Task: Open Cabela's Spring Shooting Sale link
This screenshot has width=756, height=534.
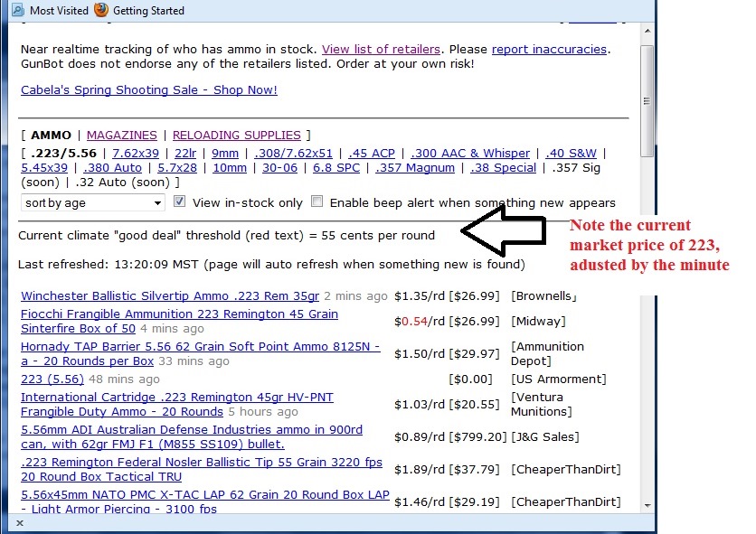Action: 149,89
